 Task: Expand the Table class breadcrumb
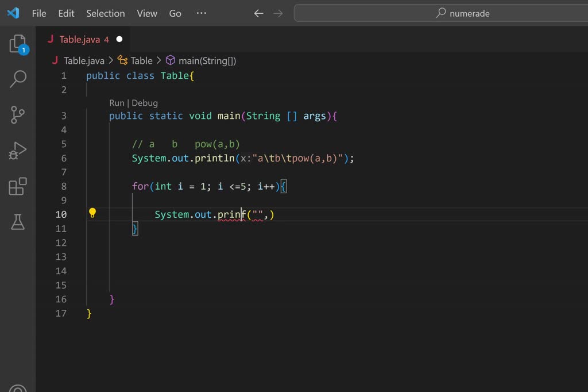coord(141,60)
